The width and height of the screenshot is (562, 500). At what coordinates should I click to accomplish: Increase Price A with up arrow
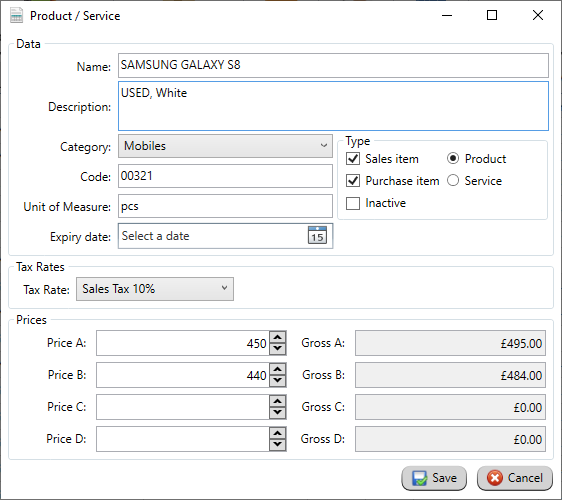click(x=278, y=337)
